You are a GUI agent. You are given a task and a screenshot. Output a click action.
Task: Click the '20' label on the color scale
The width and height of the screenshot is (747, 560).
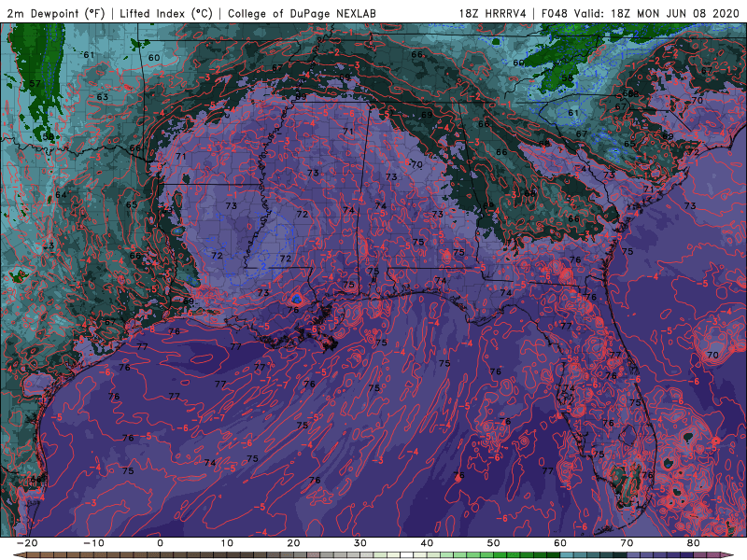point(293,543)
